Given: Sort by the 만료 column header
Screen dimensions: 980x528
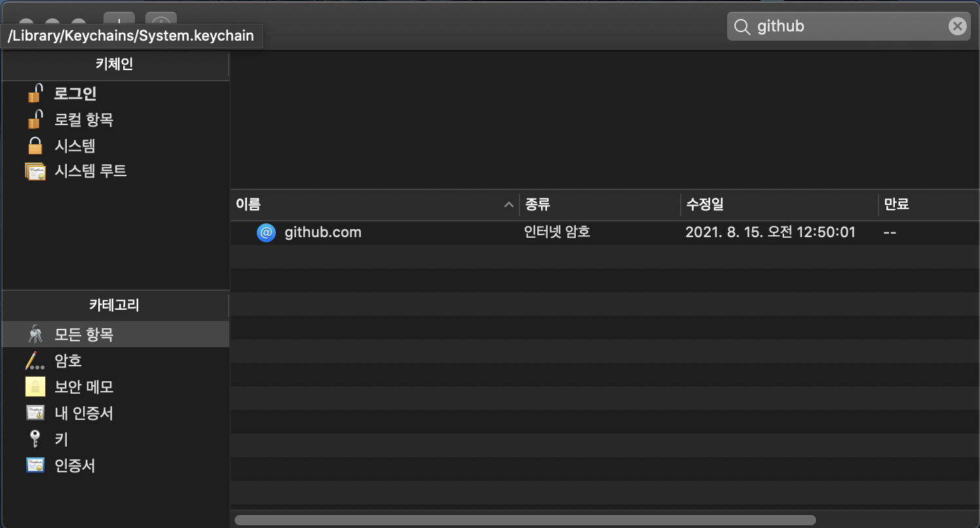Looking at the screenshot, I should pyautogui.click(x=929, y=205).
